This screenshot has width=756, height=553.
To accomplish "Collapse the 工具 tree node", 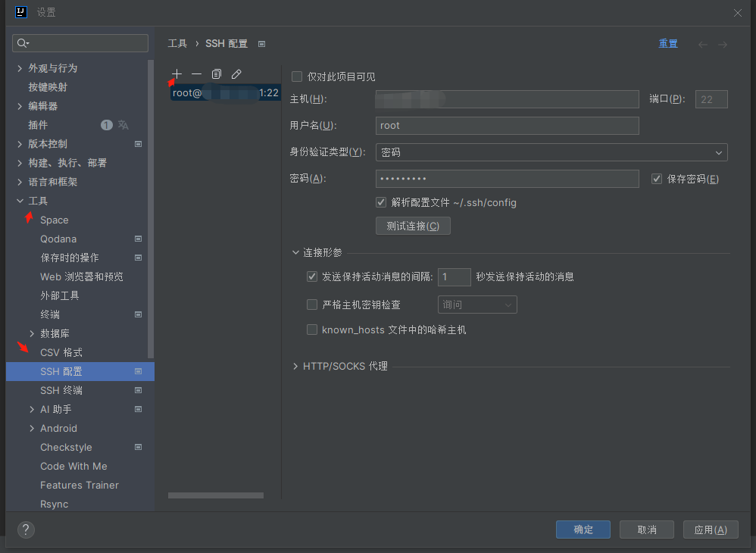I will click(x=20, y=201).
